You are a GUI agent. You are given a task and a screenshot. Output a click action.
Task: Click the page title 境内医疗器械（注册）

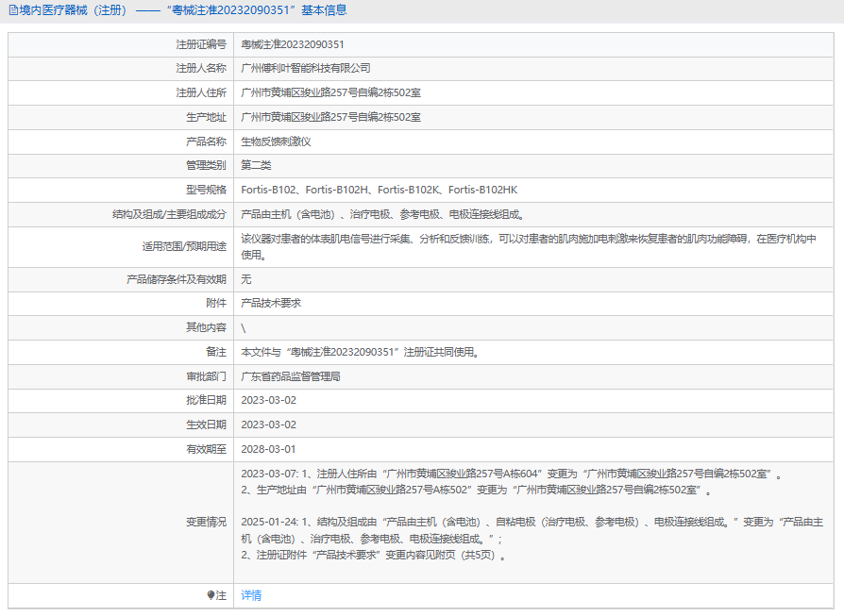tap(76, 10)
